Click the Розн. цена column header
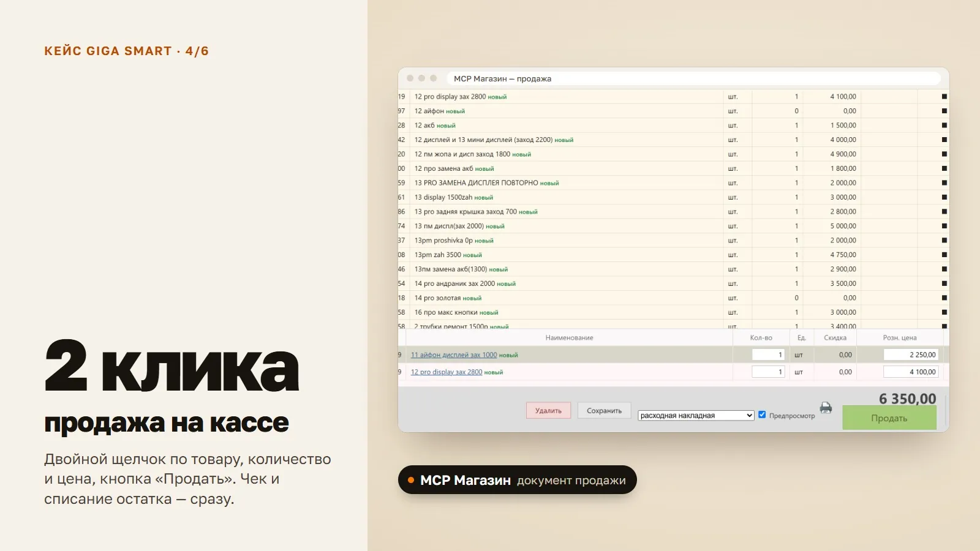Viewport: 980px width, 551px height. pos(900,338)
